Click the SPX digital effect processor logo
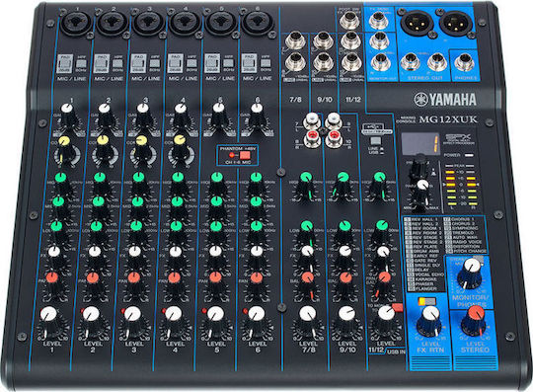 click(459, 139)
